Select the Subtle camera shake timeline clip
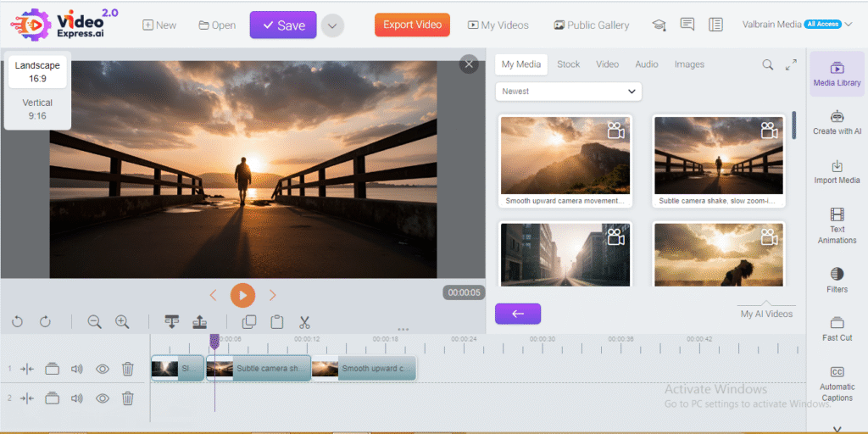This screenshot has height=434, width=868. tap(259, 368)
